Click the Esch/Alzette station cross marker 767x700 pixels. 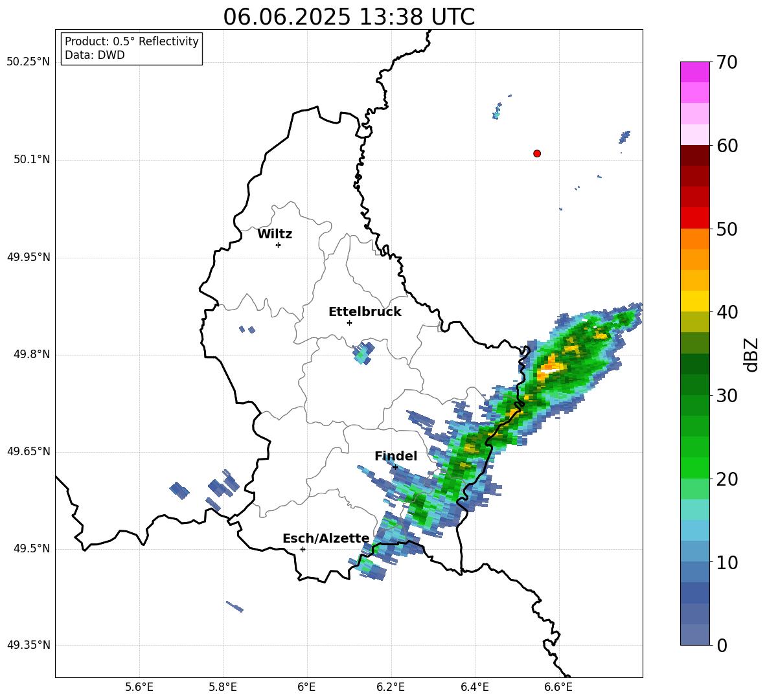[x=303, y=549]
